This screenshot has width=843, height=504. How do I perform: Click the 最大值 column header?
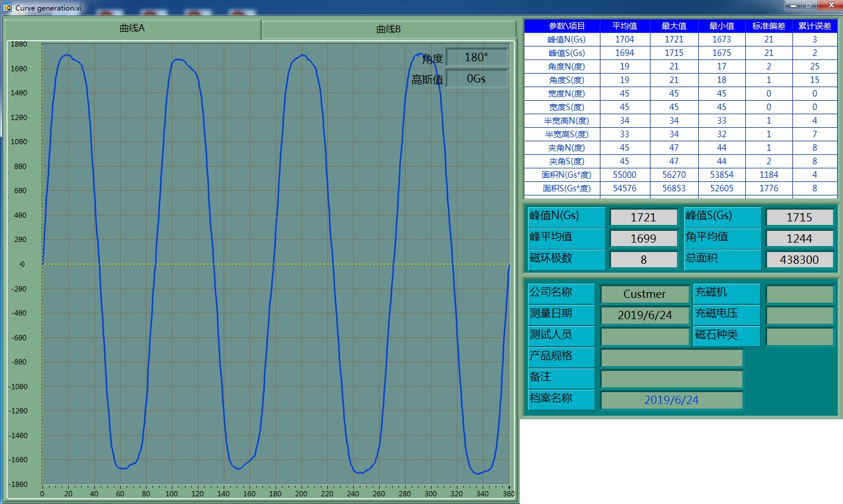[673, 26]
